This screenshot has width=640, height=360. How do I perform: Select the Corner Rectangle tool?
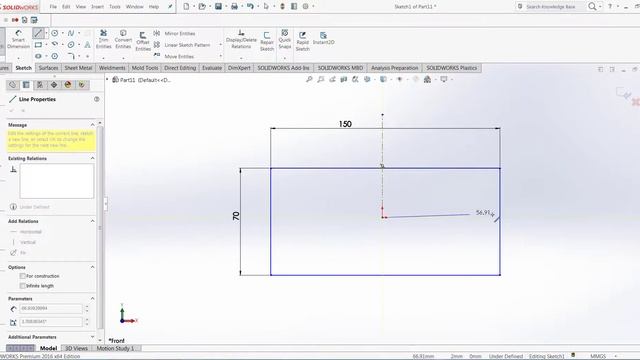point(38,44)
